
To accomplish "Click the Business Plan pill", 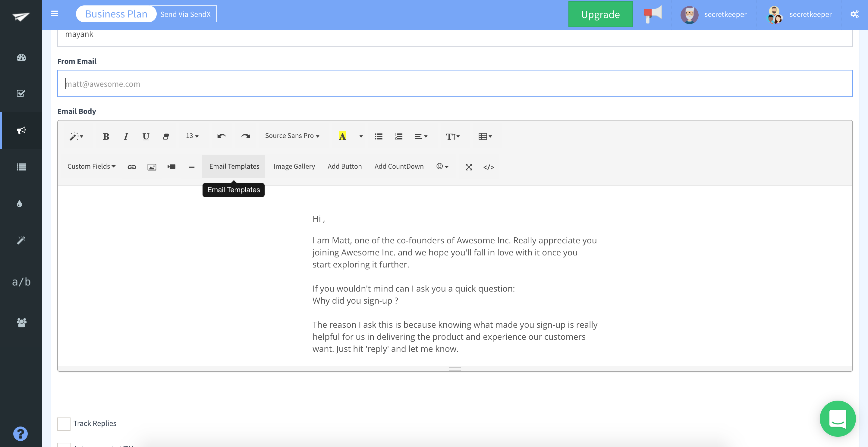I will 116,14.
